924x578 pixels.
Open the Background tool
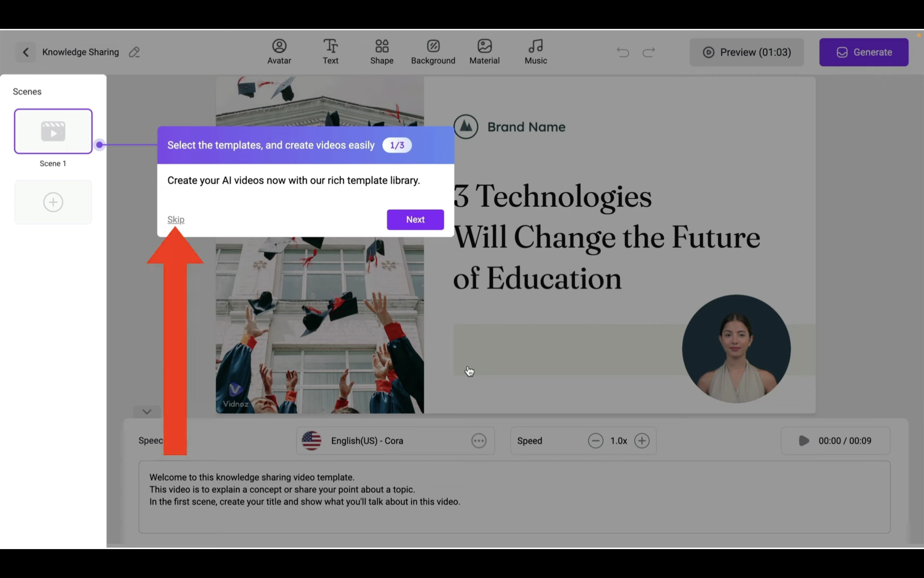tap(433, 52)
